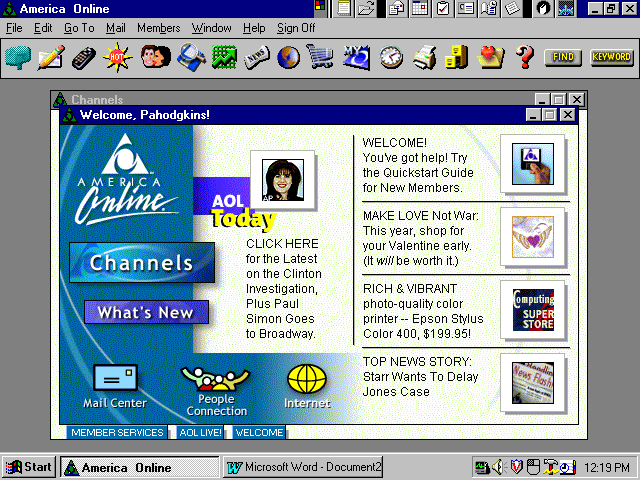
Task: Open the Members menu
Action: pyautogui.click(x=158, y=28)
